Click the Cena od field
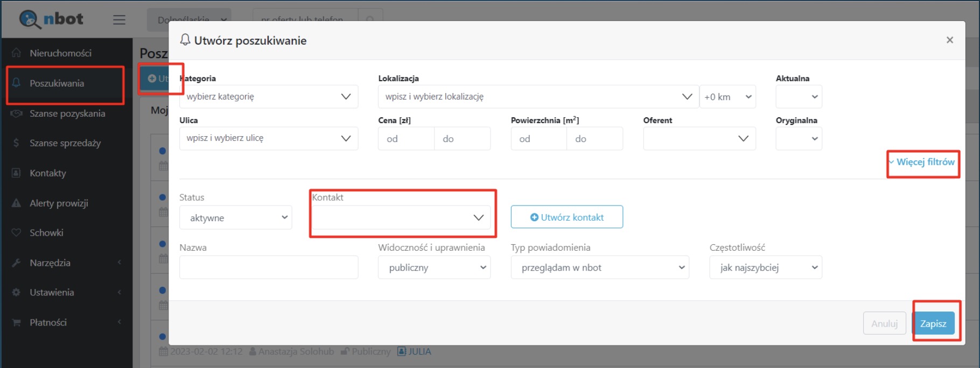 pos(406,139)
